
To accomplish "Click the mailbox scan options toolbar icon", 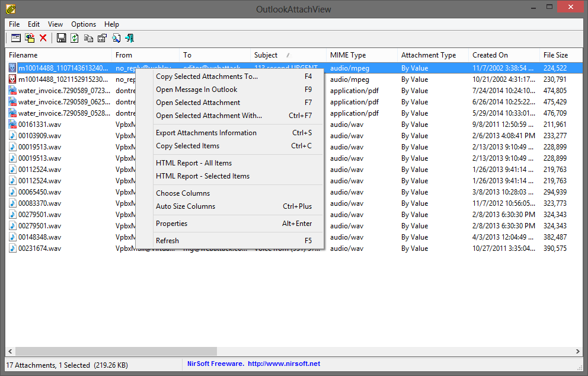I will (16, 39).
